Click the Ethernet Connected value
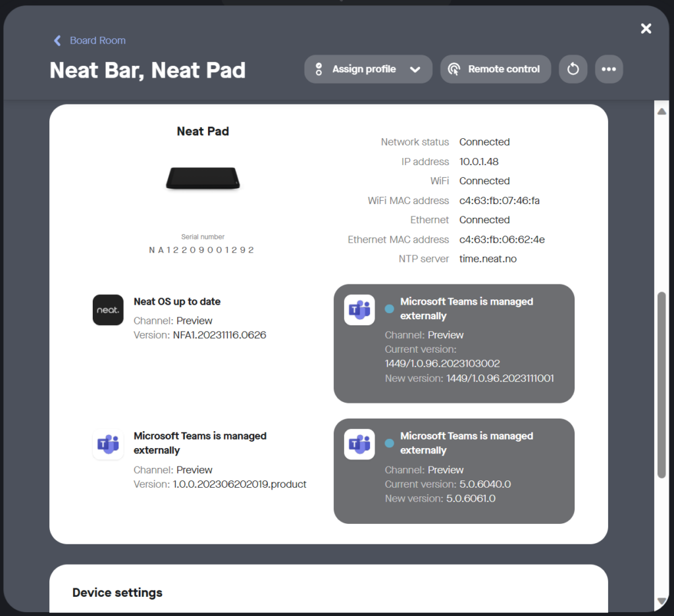This screenshot has width=674, height=616. pos(484,220)
